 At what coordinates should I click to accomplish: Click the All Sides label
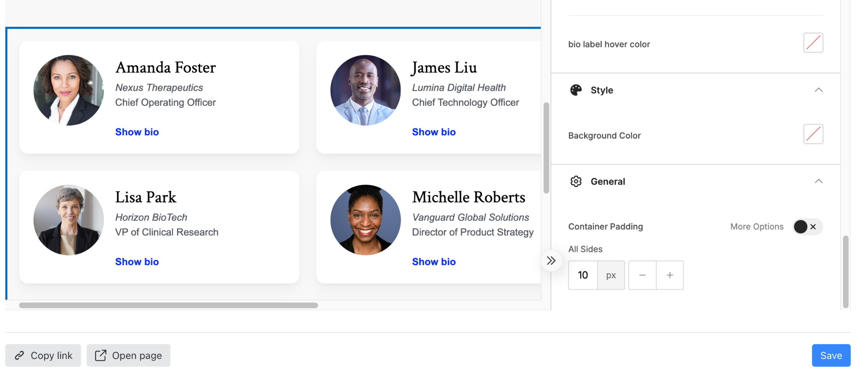click(x=585, y=249)
